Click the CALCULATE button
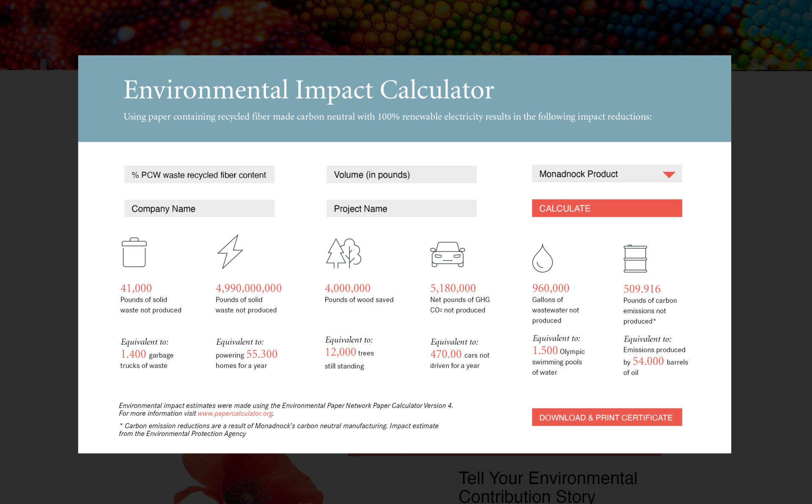 point(607,208)
